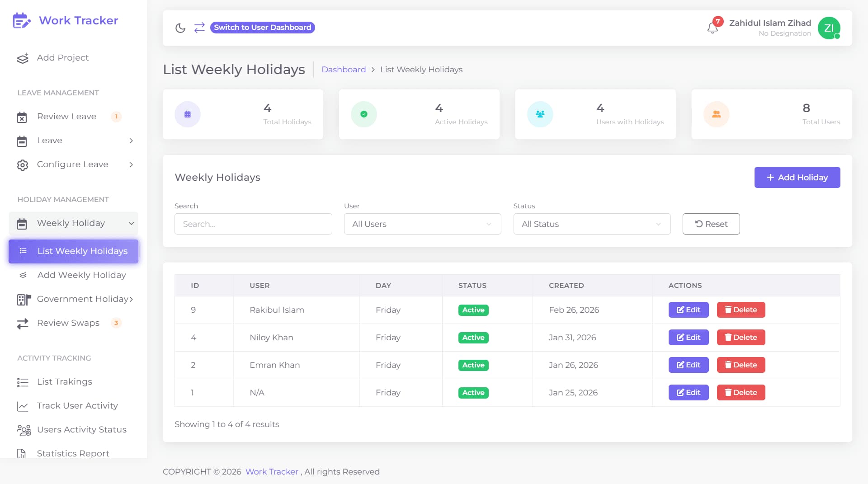Open notifications bell icon
This screenshot has width=868, height=484.
(712, 28)
